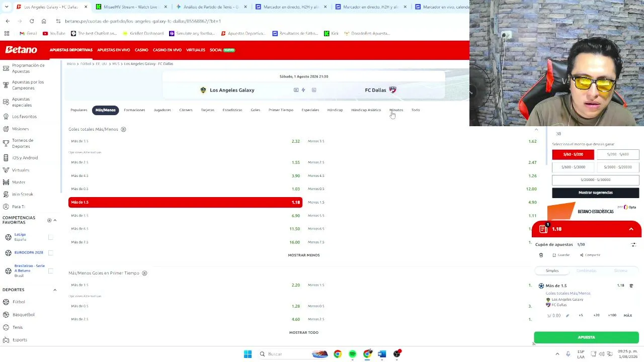The width and height of the screenshot is (644, 362).
Task: Delete all bets with the coupon trash icon
Action: pos(541,255)
